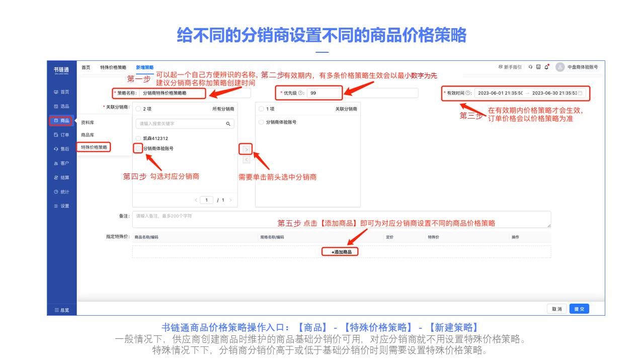Choose 资料库 in the 商品 submenu

[x=88, y=122]
